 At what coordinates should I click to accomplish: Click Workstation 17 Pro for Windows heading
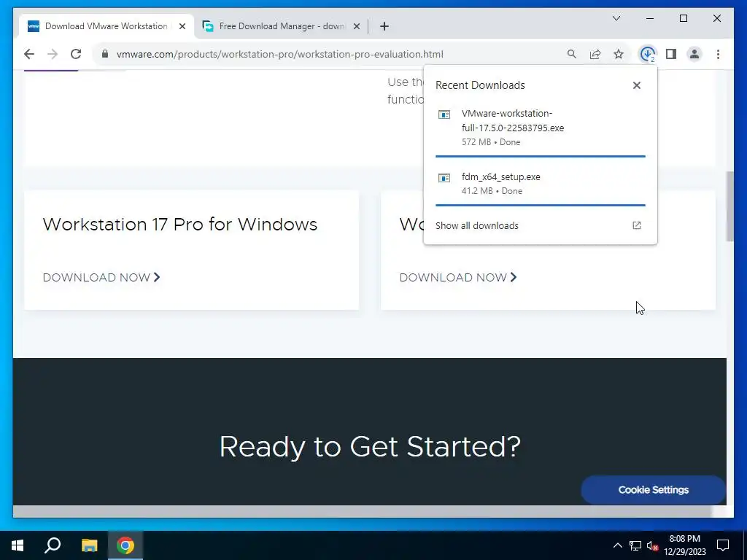(179, 225)
